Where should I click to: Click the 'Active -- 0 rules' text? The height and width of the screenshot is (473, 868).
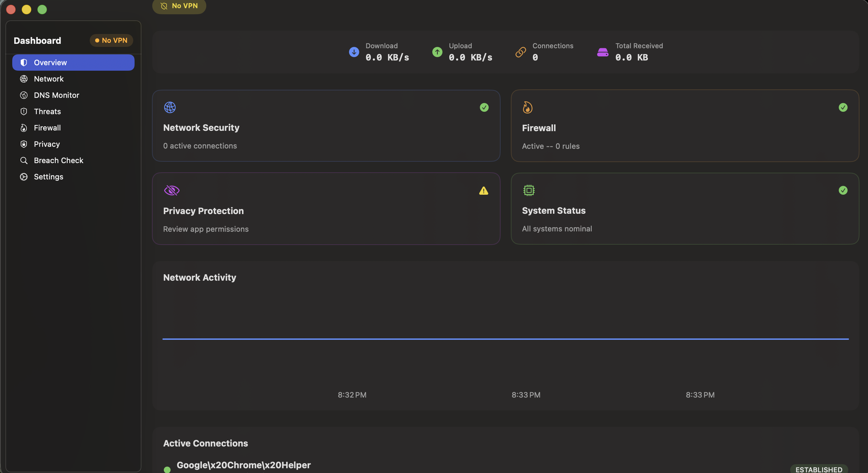tap(551, 146)
